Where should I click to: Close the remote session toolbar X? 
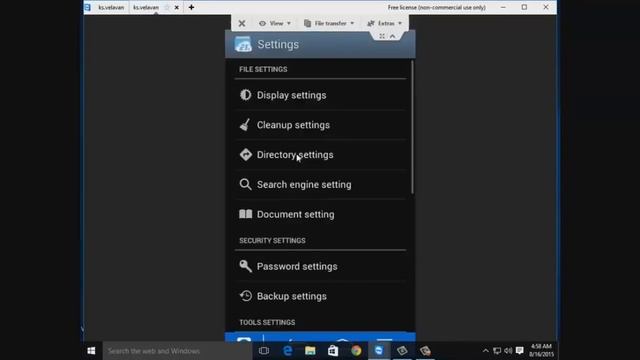click(x=242, y=24)
